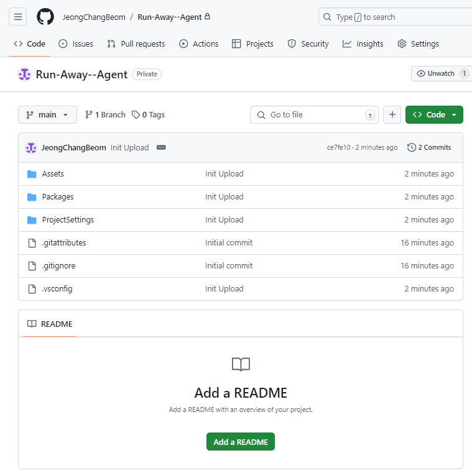
Task: Open Initial commit link on .gitattributes row
Action: pyautogui.click(x=229, y=243)
